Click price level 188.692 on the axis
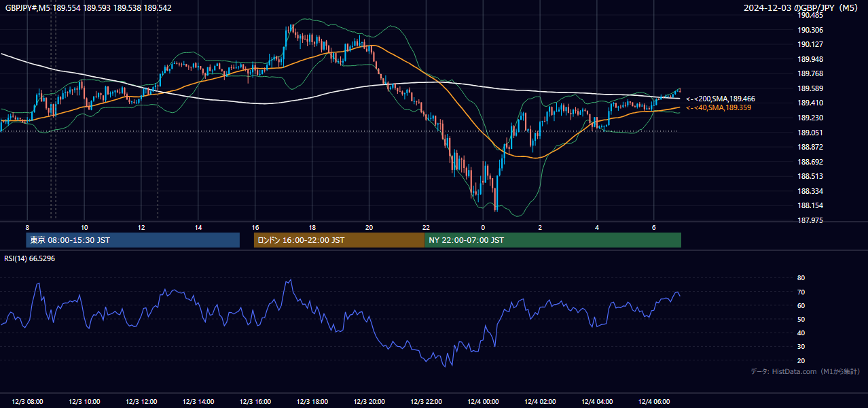 tap(810, 162)
